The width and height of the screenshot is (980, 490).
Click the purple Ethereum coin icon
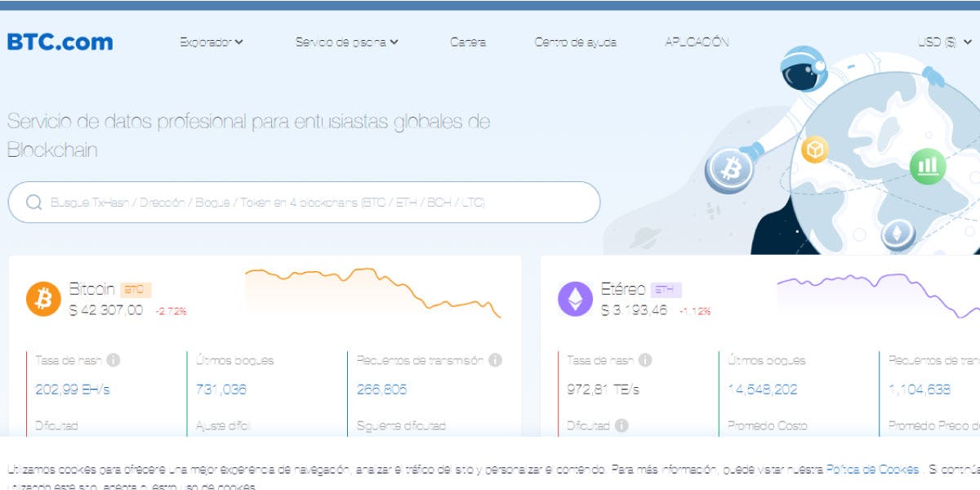(x=575, y=299)
